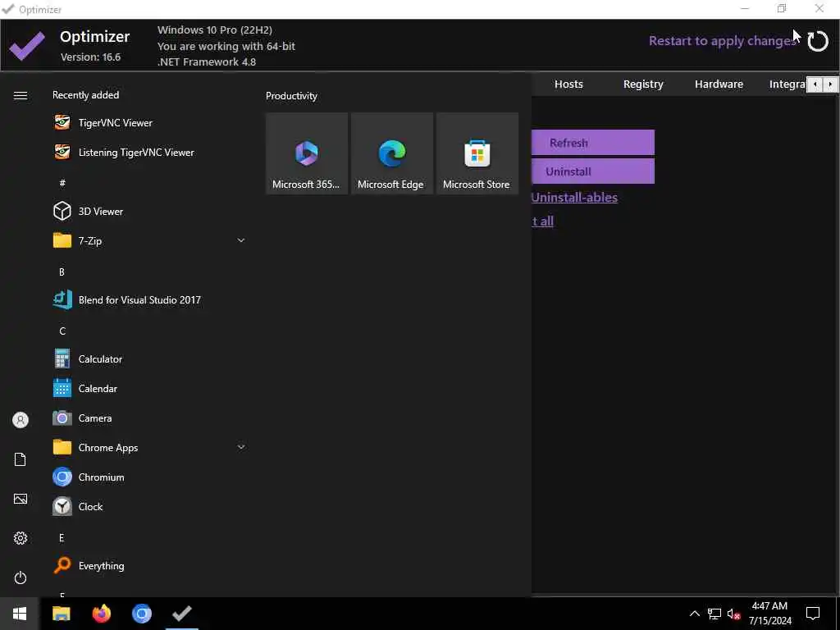Launch the Calculator app

[149, 359]
